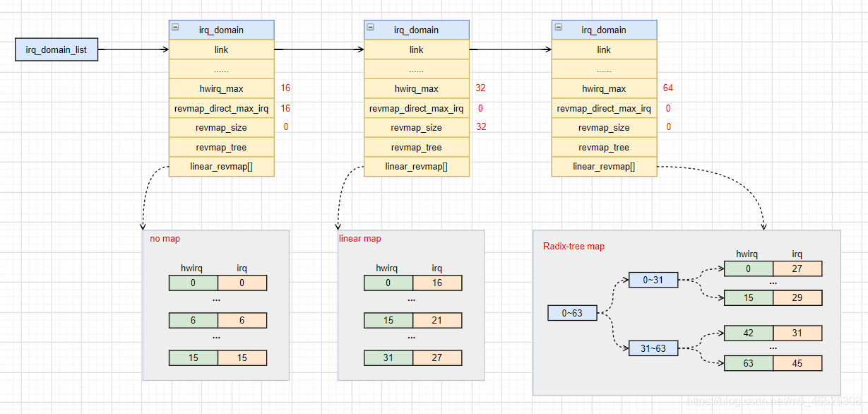
Task: Select the 'Radix-tree map' label
Action: click(x=573, y=247)
